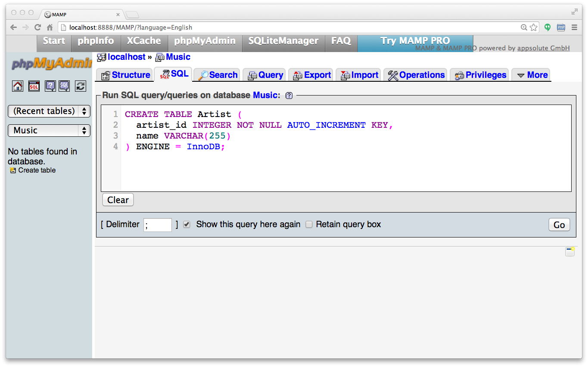Go back with the browser back arrow
Viewport: 588px width, 367px height.
tap(13, 27)
